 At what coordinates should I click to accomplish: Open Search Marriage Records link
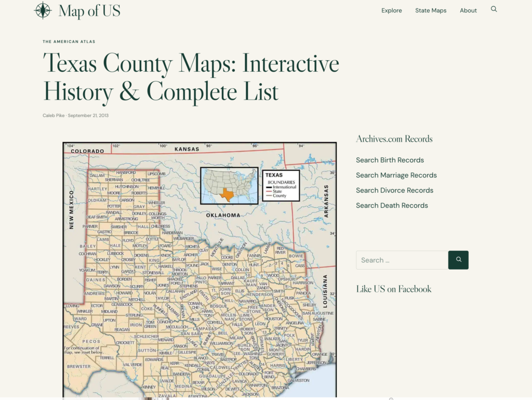[x=396, y=175]
